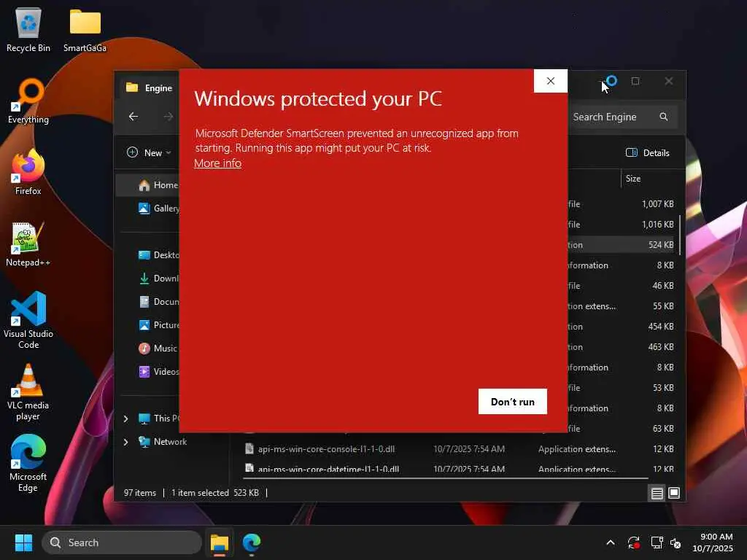Select the api-ms-win-core-console-l1-1-0.dll file
747x560 pixels.
coord(326,449)
